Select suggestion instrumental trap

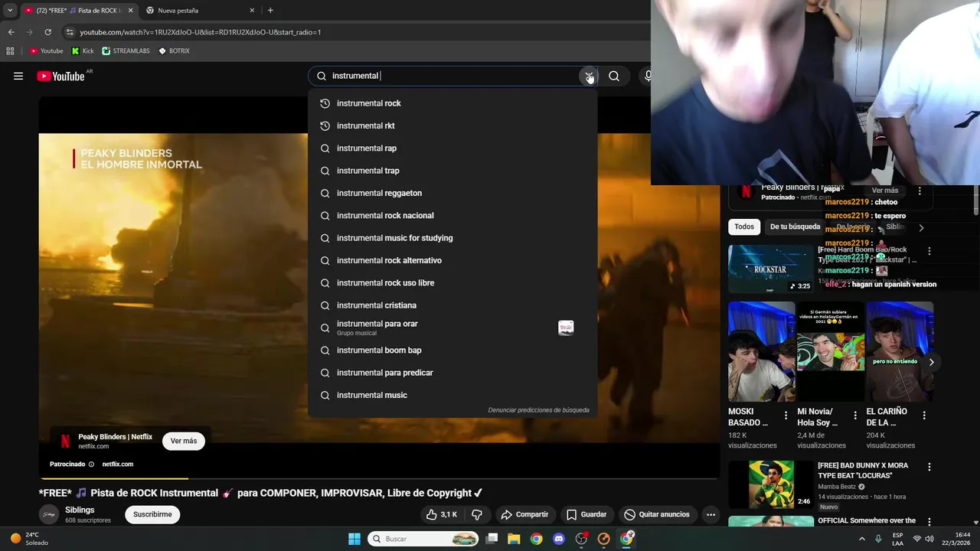click(452, 171)
